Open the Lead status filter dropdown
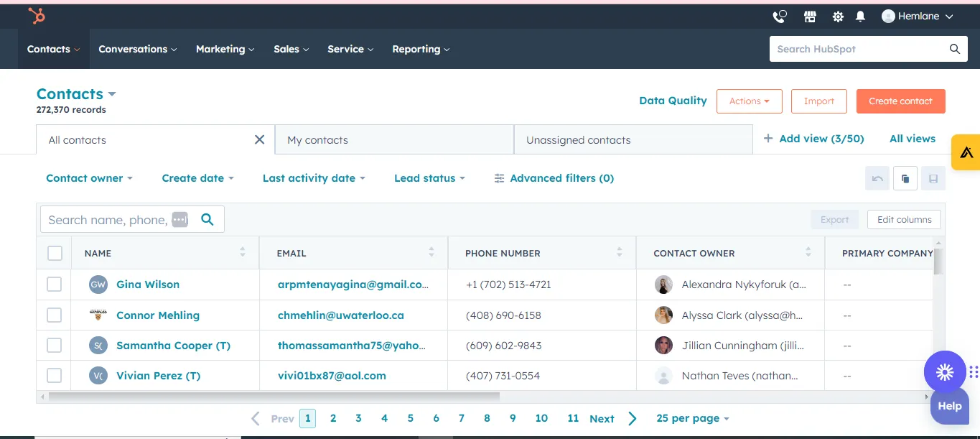The height and width of the screenshot is (439, 980). click(x=429, y=178)
